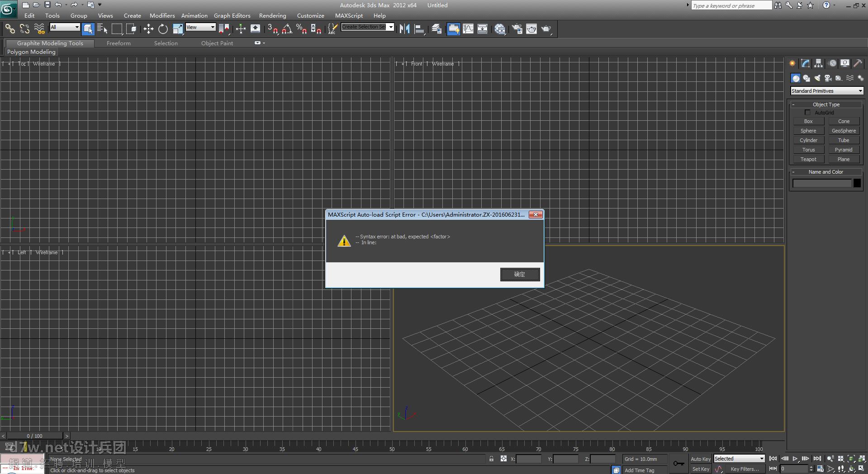Collapse the Object Type rollout
Image resolution: width=868 pixels, height=474 pixels.
point(826,104)
